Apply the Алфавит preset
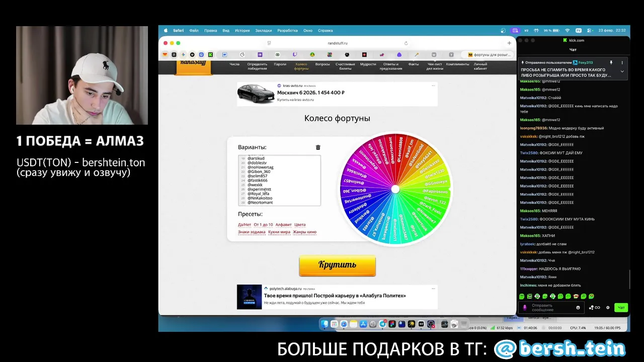Viewport: 644px width, 362px height. pyautogui.click(x=283, y=225)
